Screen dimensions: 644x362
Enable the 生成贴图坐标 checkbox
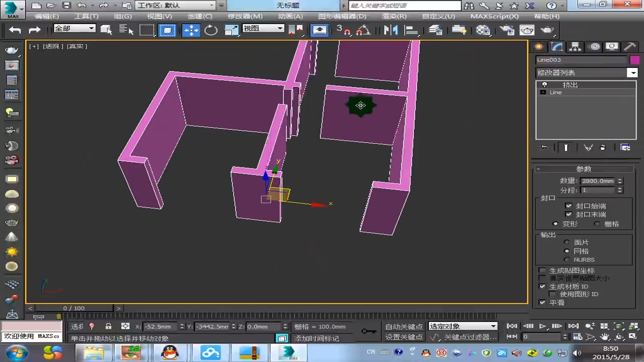click(542, 270)
